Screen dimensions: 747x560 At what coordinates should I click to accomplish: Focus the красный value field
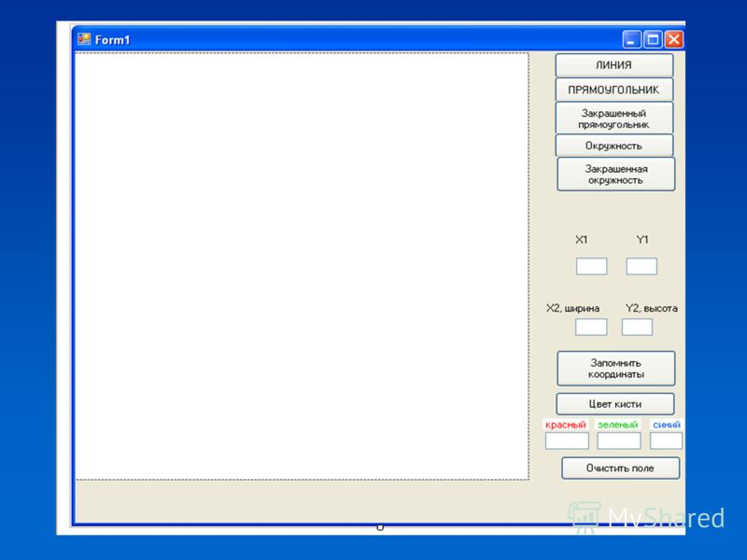[x=567, y=441]
